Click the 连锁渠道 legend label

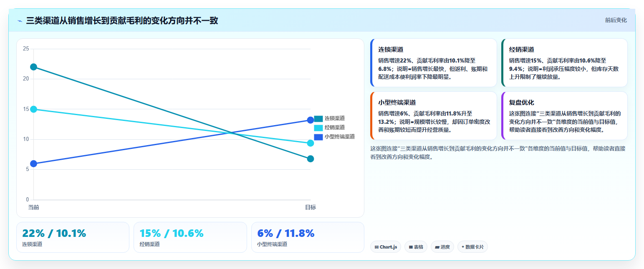click(x=335, y=118)
